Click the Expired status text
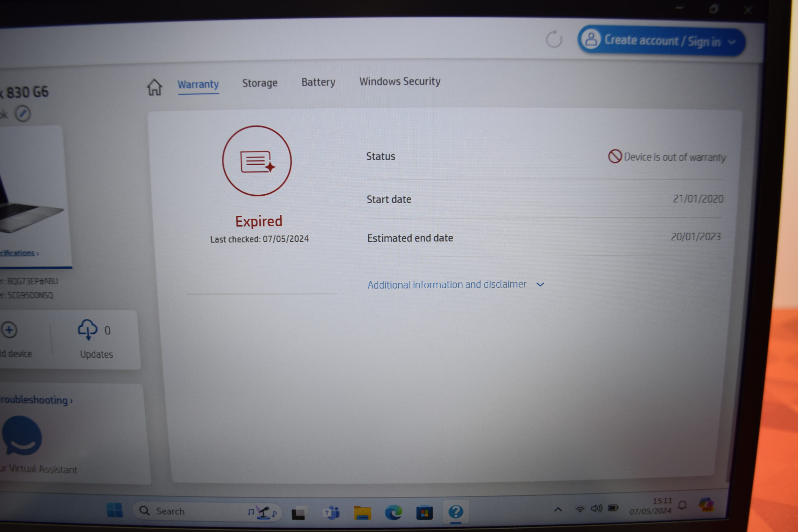Viewport: 798px width, 532px height. tap(259, 221)
